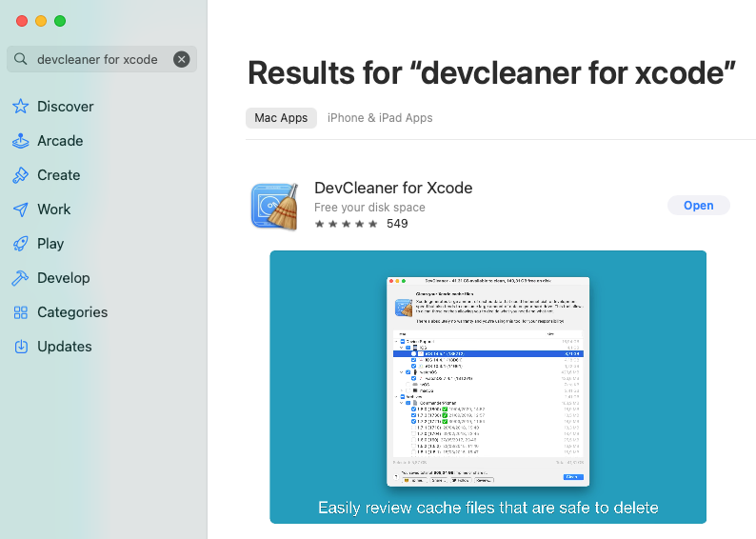The image size is (756, 539).
Task: Open the Discover section label
Action: click(65, 107)
